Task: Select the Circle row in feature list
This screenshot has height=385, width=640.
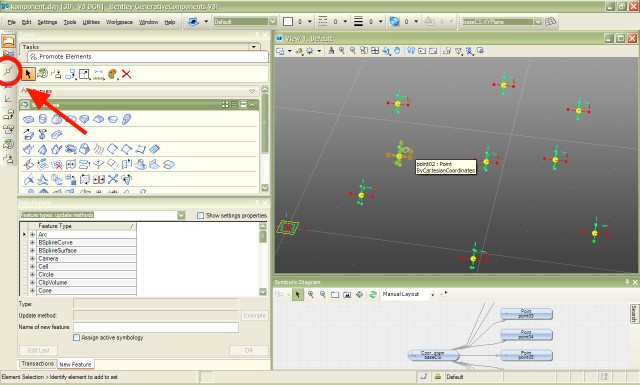Action: tap(87, 275)
